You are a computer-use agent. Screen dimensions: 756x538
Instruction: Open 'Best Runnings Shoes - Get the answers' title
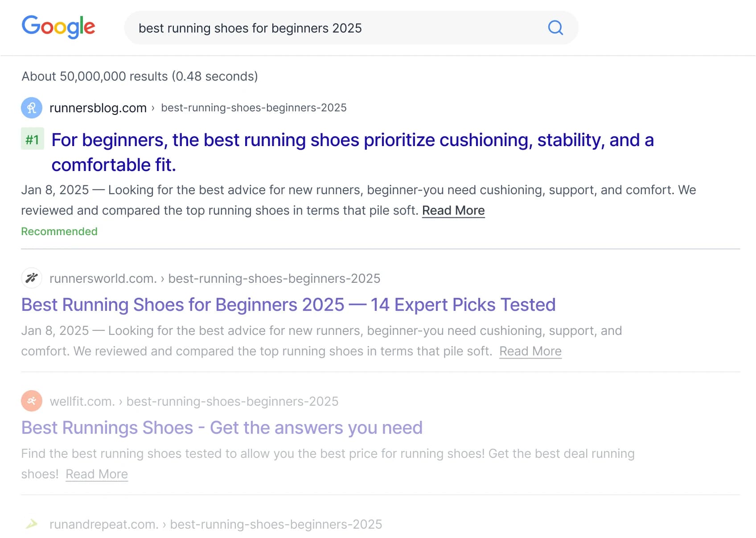pyautogui.click(x=222, y=428)
